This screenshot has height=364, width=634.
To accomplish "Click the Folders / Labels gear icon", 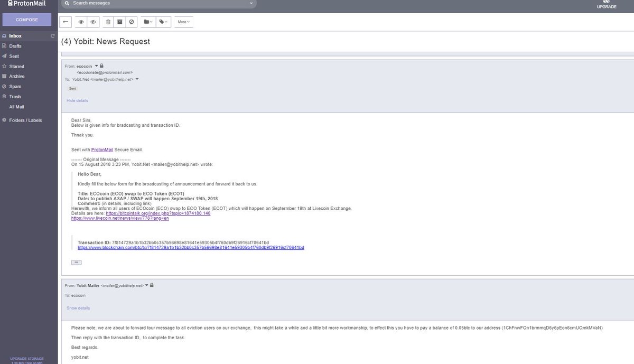I will pos(4,120).
